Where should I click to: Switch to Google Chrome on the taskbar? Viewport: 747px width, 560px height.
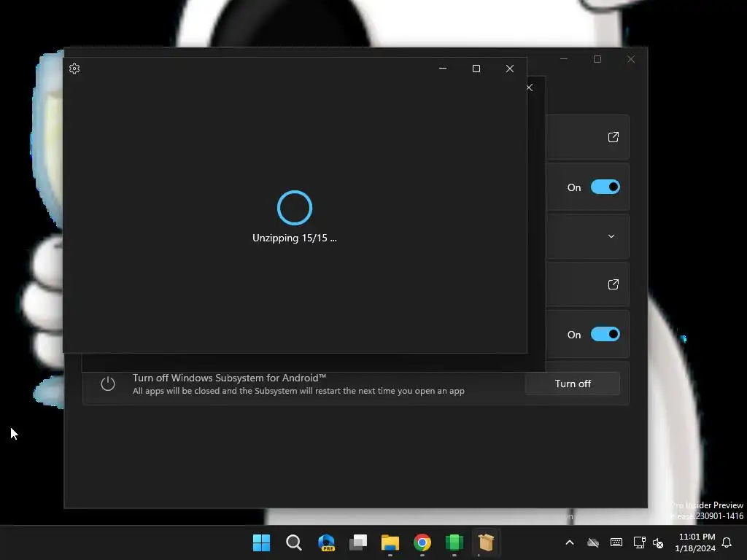tap(422, 542)
